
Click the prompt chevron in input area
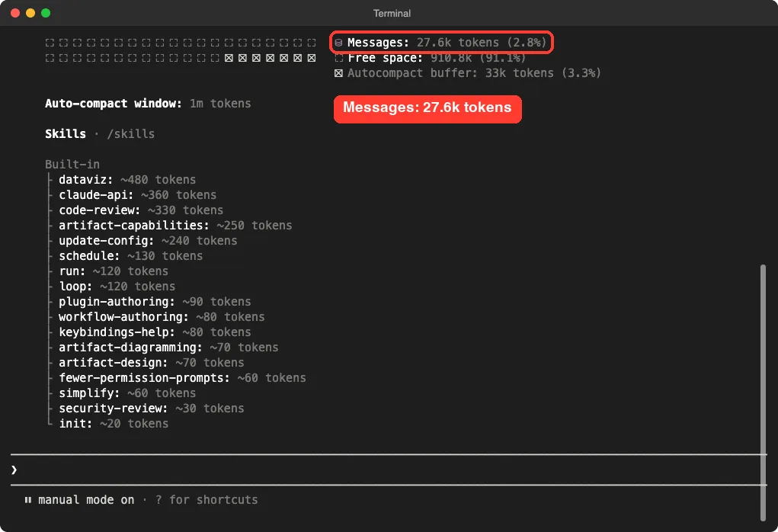[14, 470]
